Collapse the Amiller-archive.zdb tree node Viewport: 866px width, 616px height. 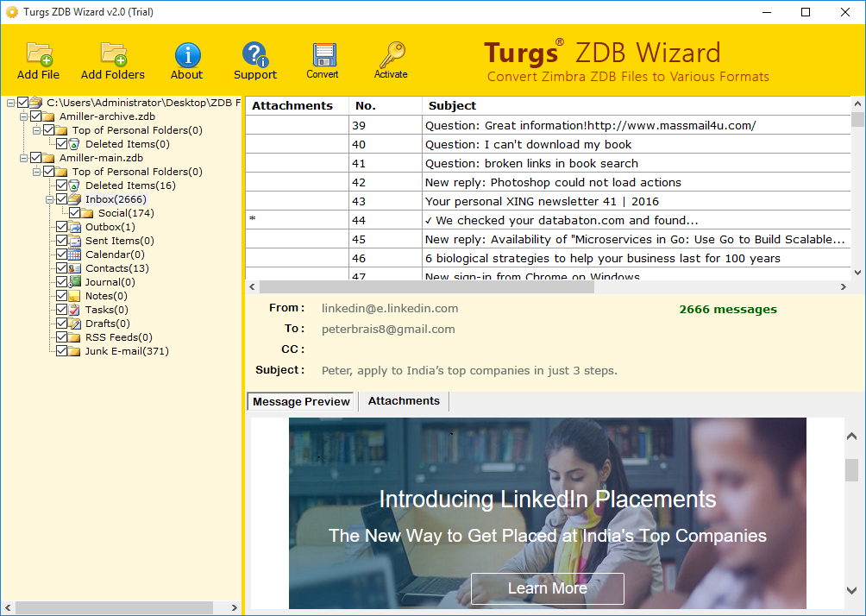tap(24, 117)
